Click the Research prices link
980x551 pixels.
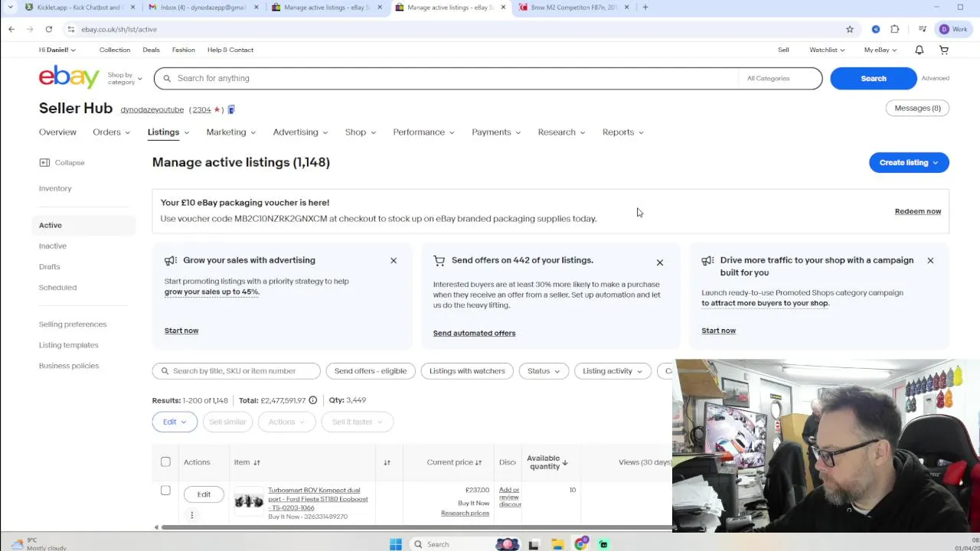[465, 513]
